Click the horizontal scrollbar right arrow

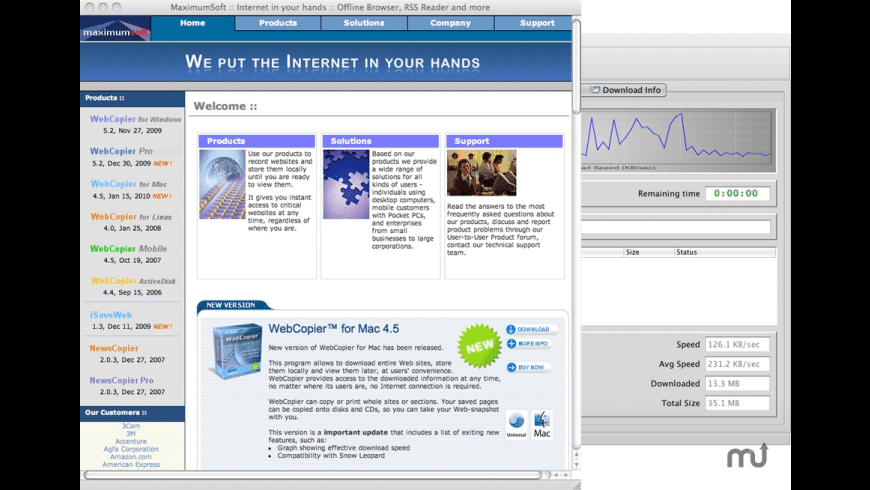coord(566,475)
